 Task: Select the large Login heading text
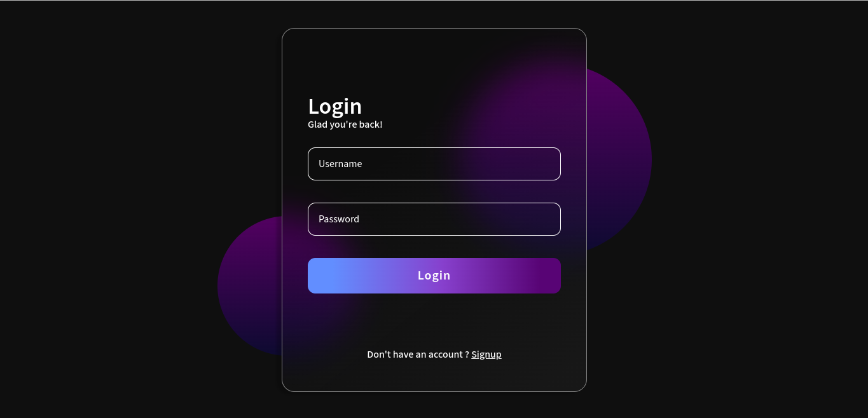[335, 106]
